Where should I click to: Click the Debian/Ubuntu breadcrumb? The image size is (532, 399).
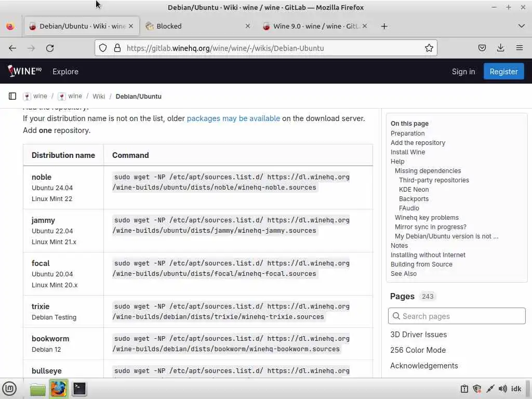(x=138, y=96)
